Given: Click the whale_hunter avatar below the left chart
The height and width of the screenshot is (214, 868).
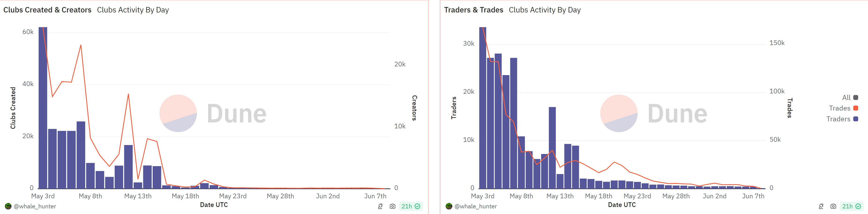Looking at the screenshot, I should (8, 206).
